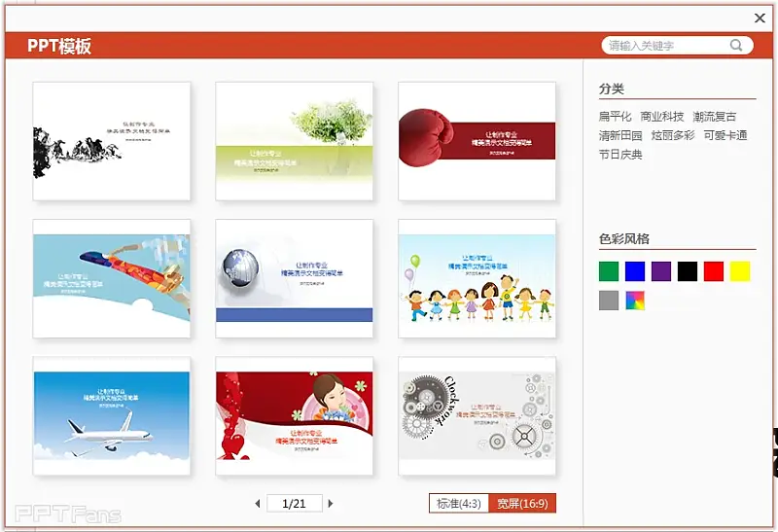Select the standard 4:3 aspect ratio
The width and height of the screenshot is (778, 532).
(459, 503)
